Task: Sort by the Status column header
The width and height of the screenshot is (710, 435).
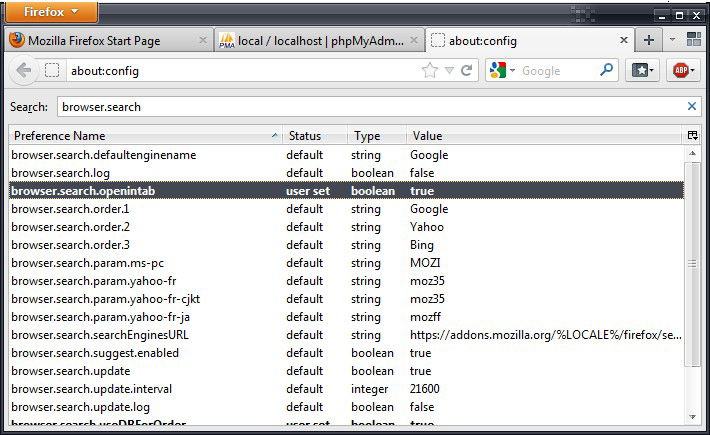Action: [315, 136]
